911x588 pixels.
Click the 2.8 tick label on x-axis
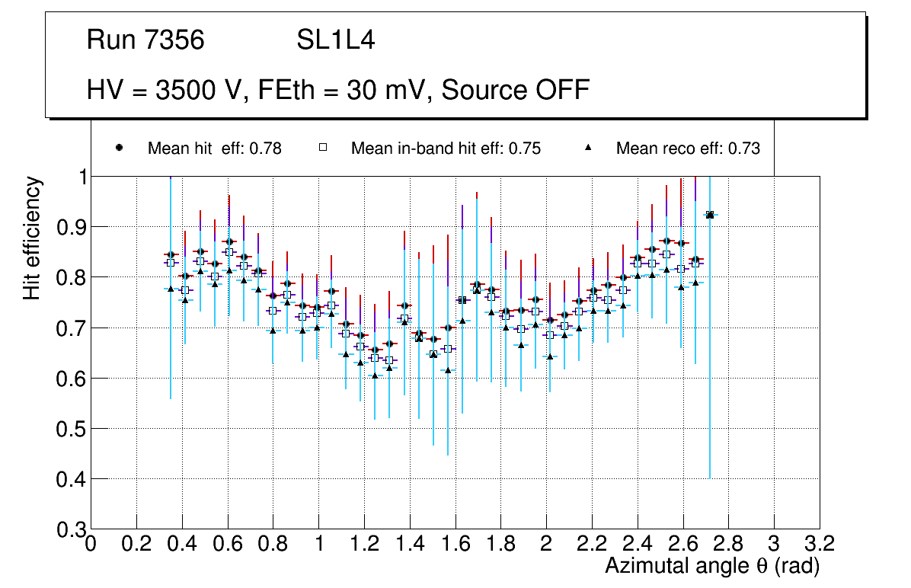728,544
